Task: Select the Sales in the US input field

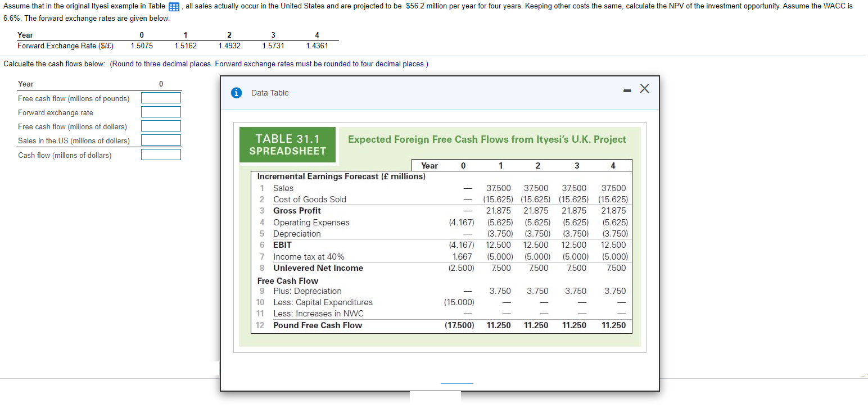Action: pyautogui.click(x=161, y=140)
